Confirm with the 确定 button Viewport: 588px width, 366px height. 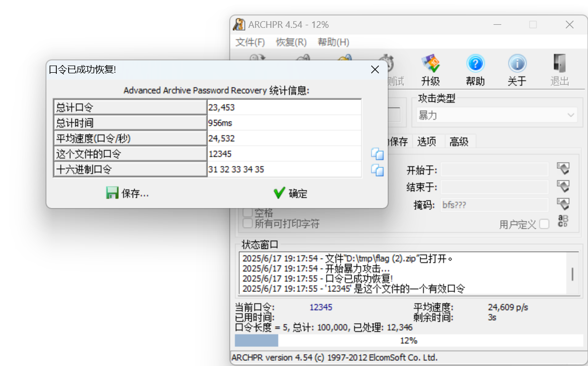click(x=290, y=193)
